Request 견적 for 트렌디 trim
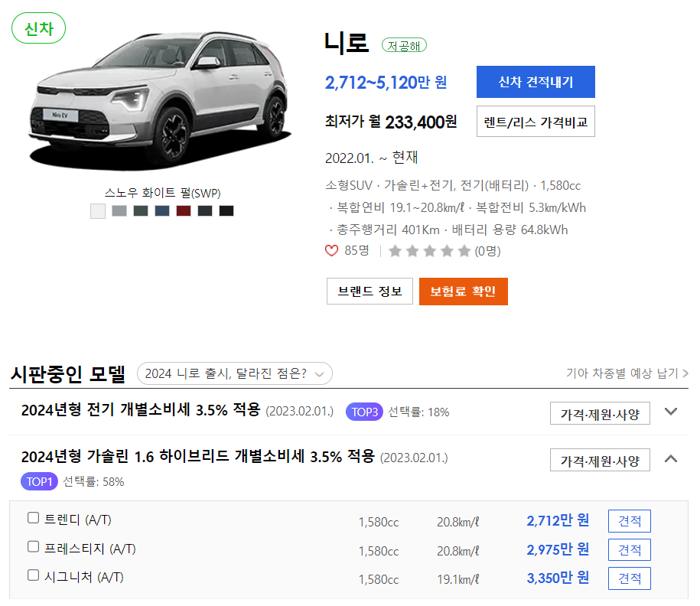The width and height of the screenshot is (700, 606). [x=630, y=521]
